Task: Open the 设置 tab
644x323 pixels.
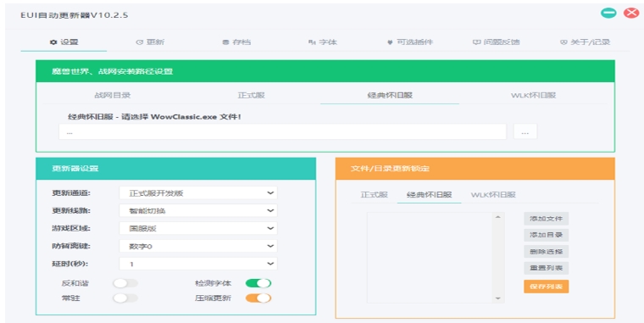Action: pyautogui.click(x=64, y=42)
